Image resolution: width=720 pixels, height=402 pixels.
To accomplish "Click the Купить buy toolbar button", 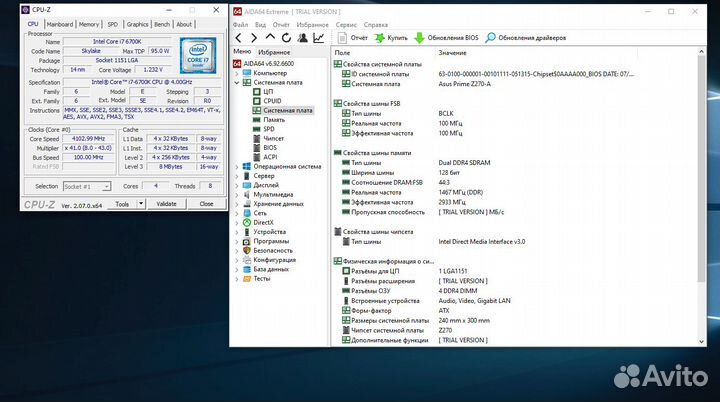I will click(x=391, y=38).
